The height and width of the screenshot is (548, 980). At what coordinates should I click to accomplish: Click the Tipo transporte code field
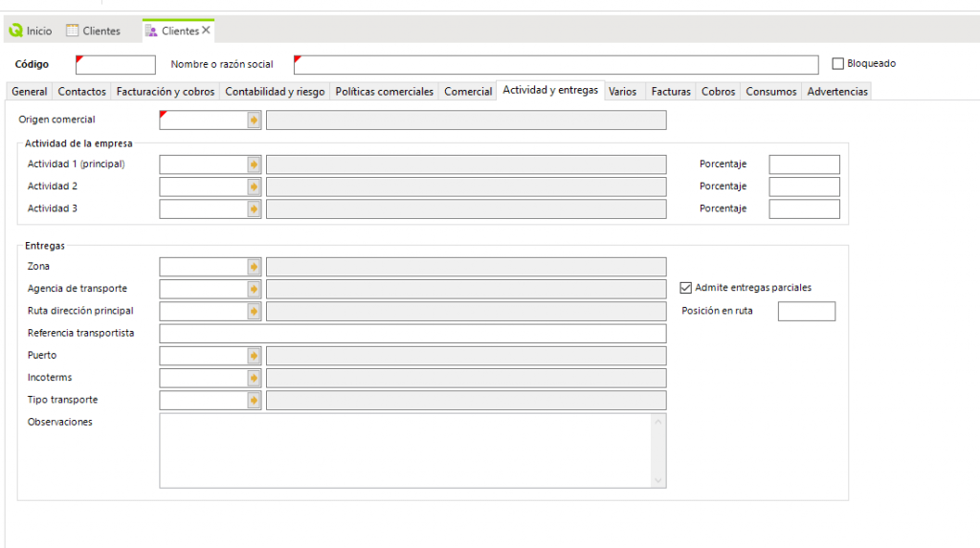click(204, 401)
